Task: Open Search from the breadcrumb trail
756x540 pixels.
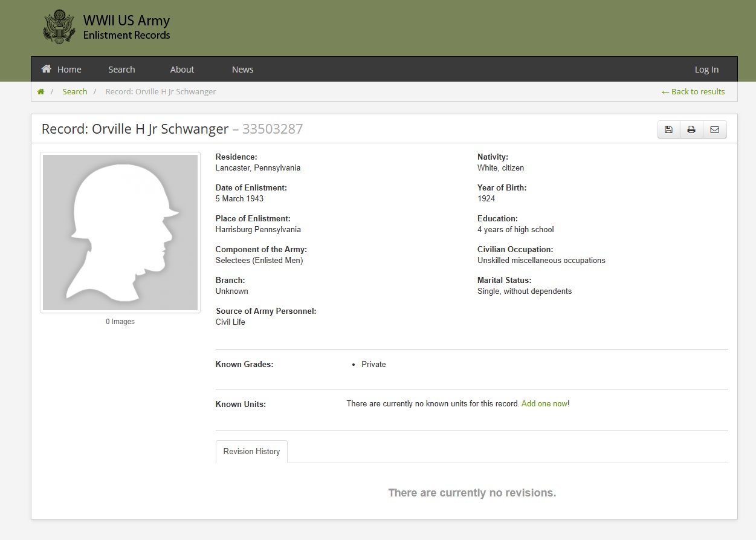Action: tap(74, 91)
